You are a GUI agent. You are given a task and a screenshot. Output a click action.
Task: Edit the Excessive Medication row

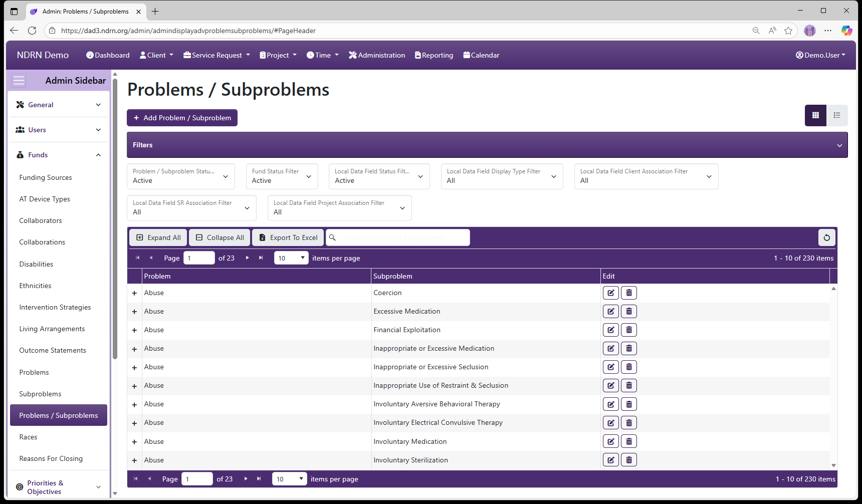(610, 311)
